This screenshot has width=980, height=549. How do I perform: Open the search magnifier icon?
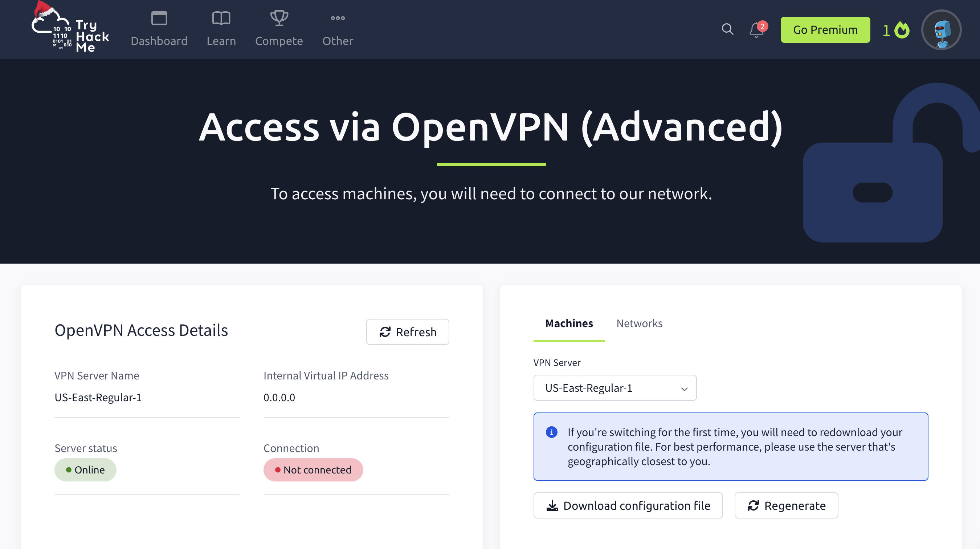(728, 29)
